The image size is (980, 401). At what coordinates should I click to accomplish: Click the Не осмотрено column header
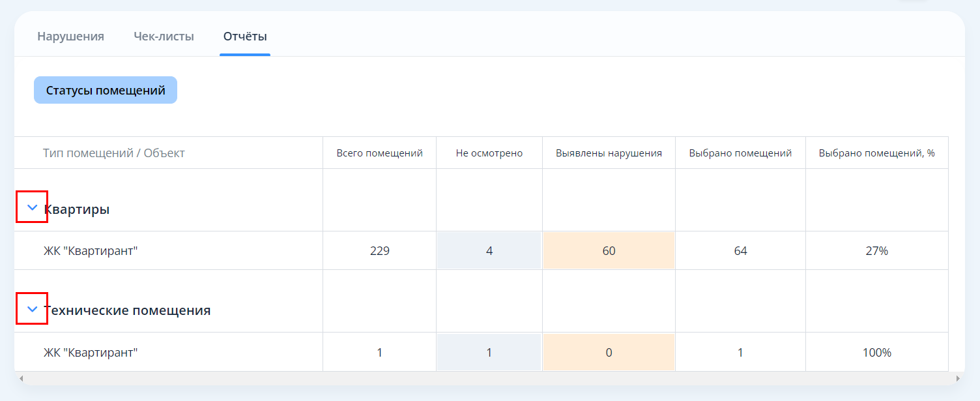(x=489, y=153)
